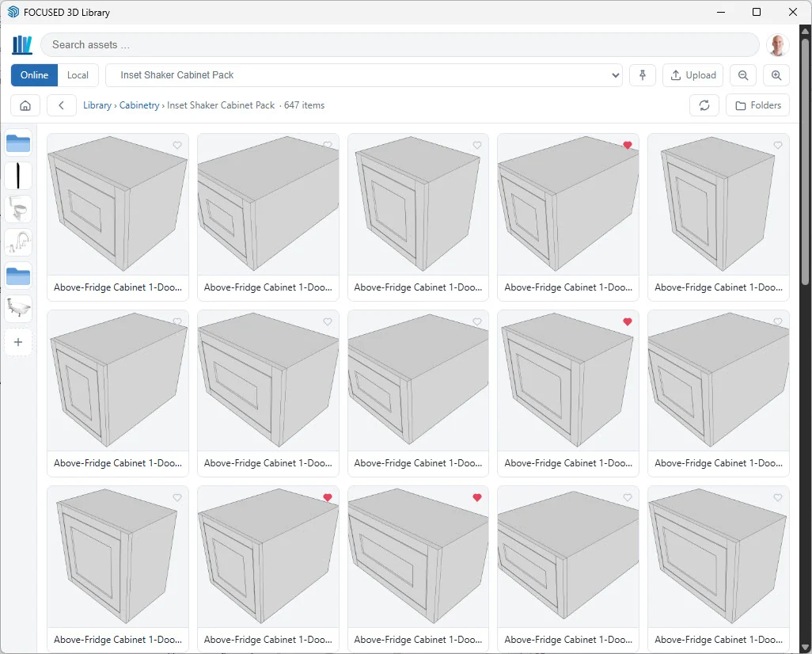
Task: Click the Upload button
Action: tap(693, 75)
